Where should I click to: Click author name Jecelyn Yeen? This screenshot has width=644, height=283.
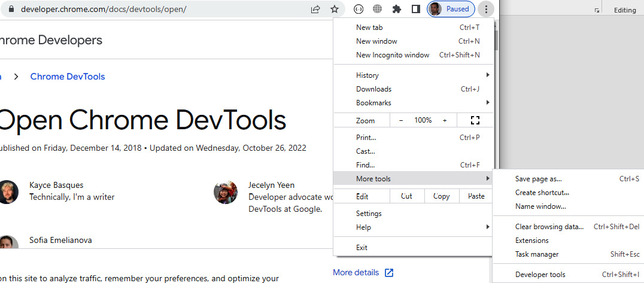272,185
